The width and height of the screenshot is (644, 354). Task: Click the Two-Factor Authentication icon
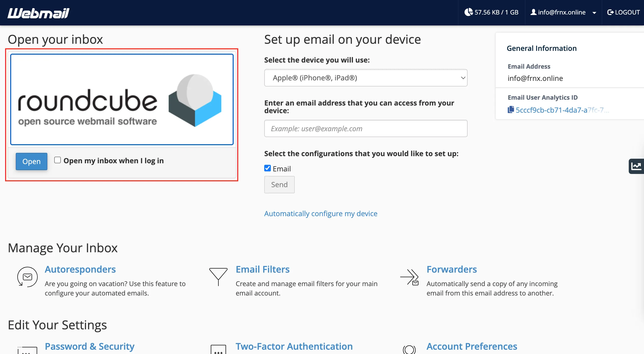pyautogui.click(x=218, y=349)
